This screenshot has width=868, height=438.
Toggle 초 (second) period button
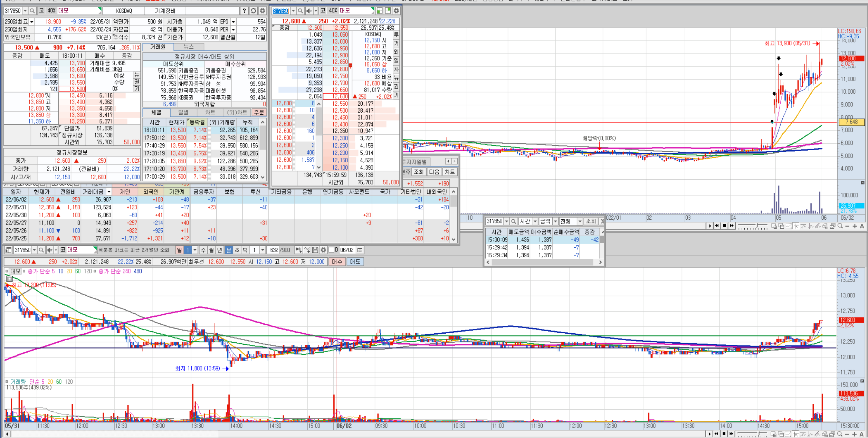[x=237, y=250]
